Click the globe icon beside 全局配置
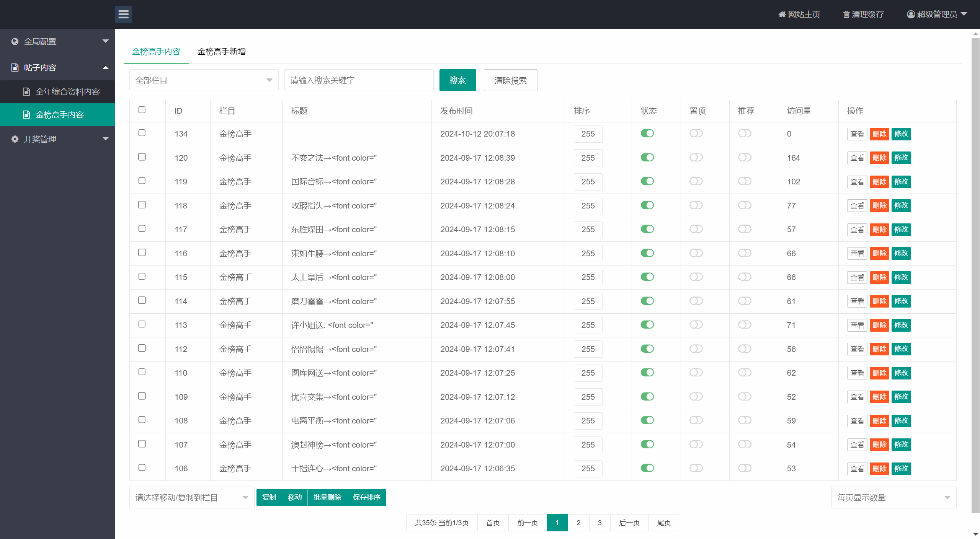The width and height of the screenshot is (980, 539). point(15,41)
